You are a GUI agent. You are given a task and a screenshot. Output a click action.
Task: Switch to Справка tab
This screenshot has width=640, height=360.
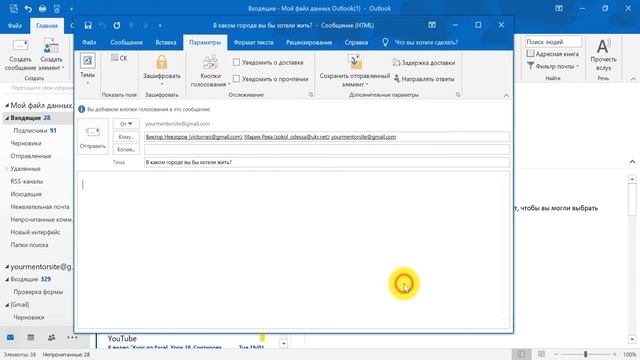pos(356,42)
